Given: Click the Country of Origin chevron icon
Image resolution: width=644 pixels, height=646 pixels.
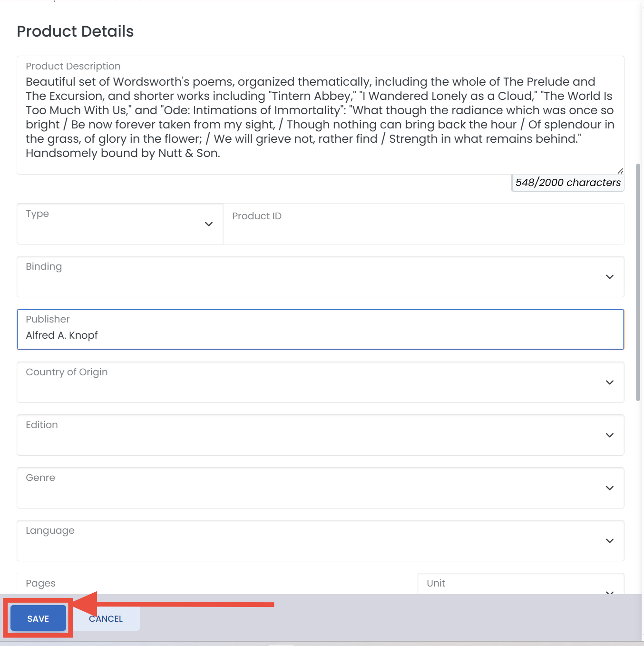Looking at the screenshot, I should point(609,382).
